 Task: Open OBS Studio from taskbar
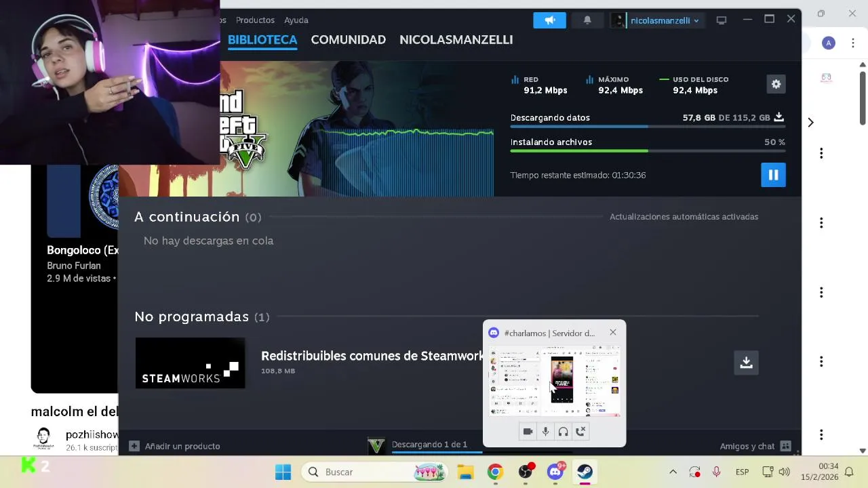pyautogui.click(x=526, y=472)
